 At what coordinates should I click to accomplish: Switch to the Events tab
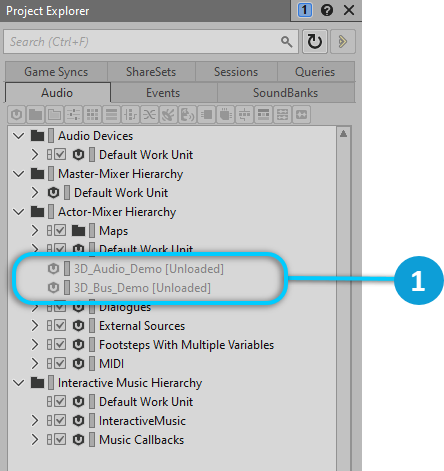(163, 93)
